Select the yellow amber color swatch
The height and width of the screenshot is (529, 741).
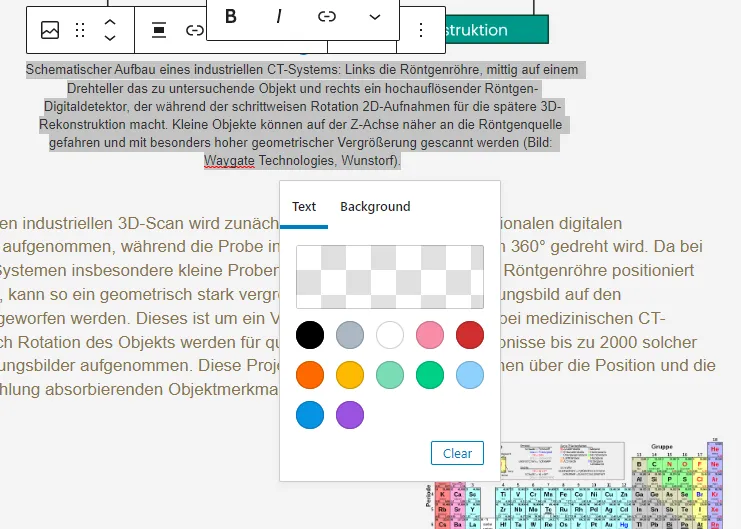pos(350,375)
